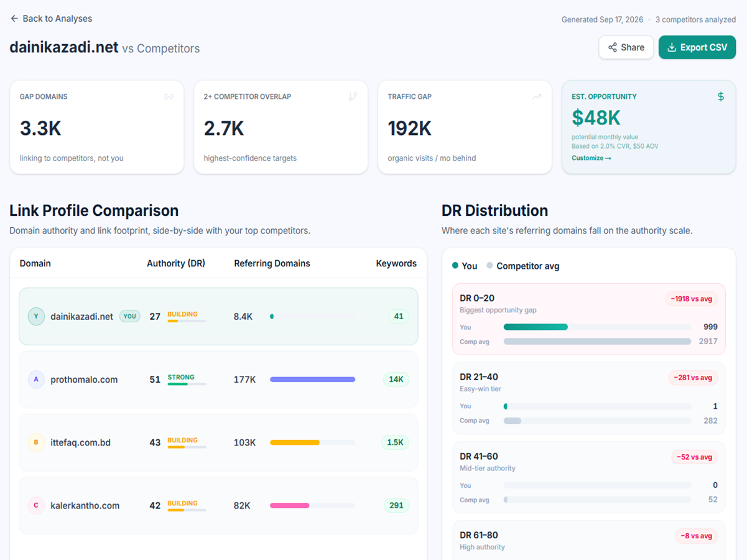This screenshot has height=560, width=747.
Task: Click the link icon on Gap Domains card
Action: coord(169,96)
